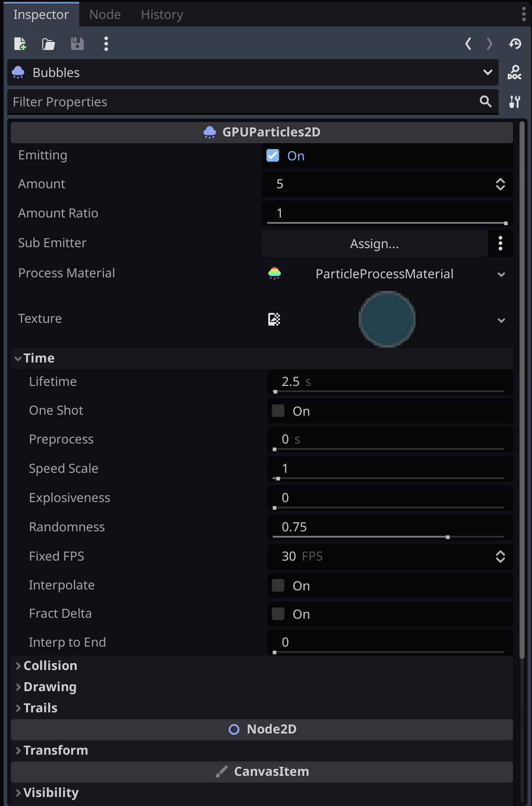
Task: Open documentation via the DOC icon
Action: coord(514,72)
